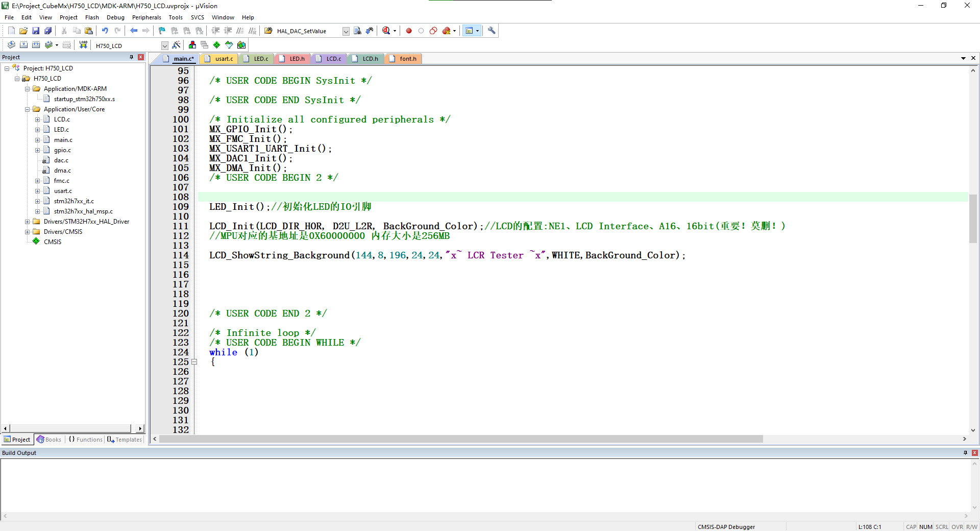Collapse the Application/User/Core folder
The image size is (980, 531).
(27, 109)
